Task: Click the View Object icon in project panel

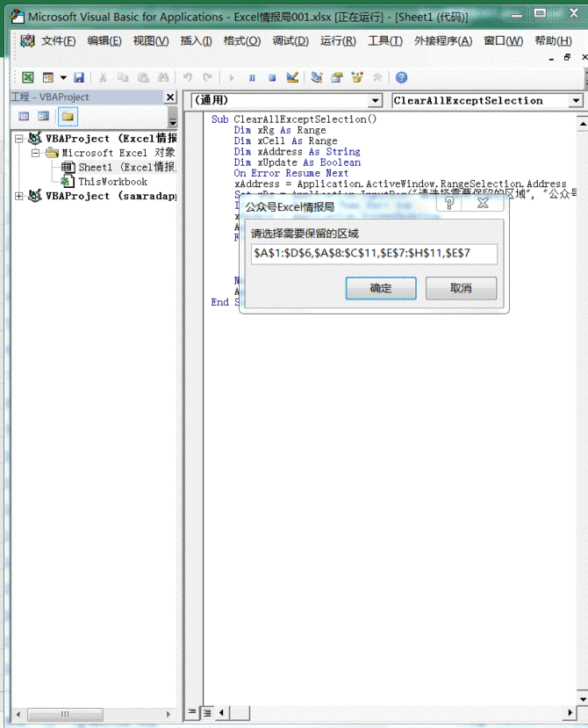Action: [43, 116]
